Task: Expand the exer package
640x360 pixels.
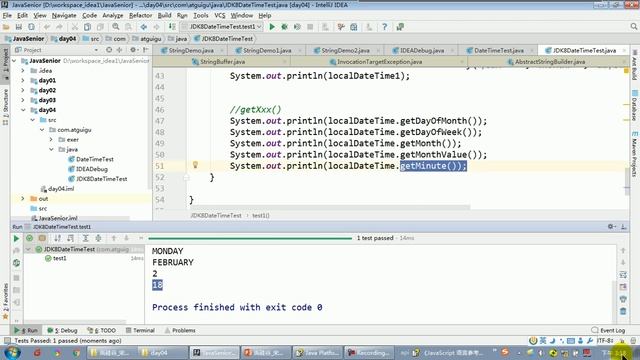Action: tap(51, 140)
